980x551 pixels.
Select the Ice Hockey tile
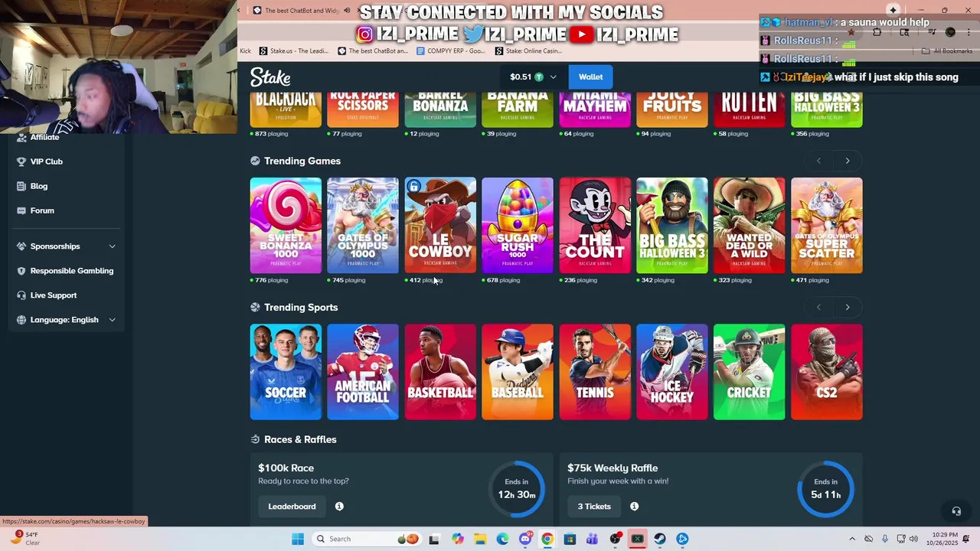point(672,372)
